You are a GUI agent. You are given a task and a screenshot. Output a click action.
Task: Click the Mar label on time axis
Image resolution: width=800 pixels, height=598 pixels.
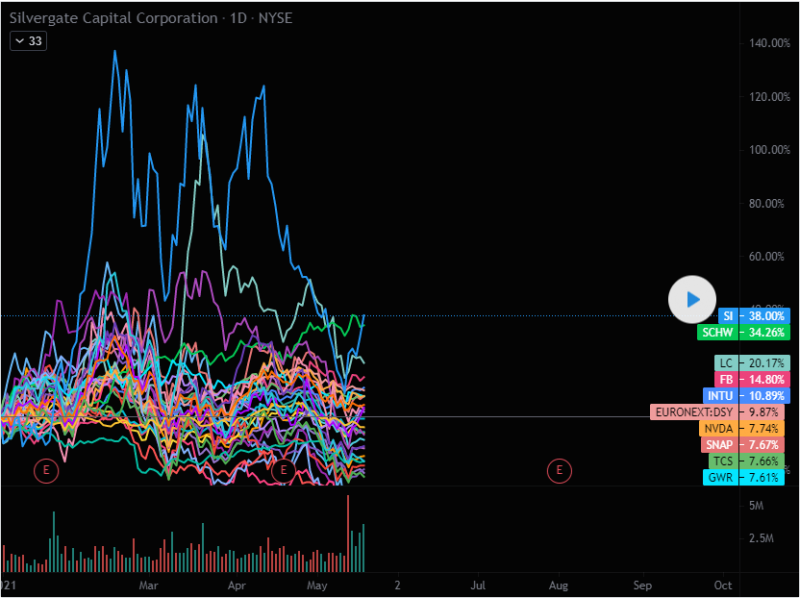[149, 584]
